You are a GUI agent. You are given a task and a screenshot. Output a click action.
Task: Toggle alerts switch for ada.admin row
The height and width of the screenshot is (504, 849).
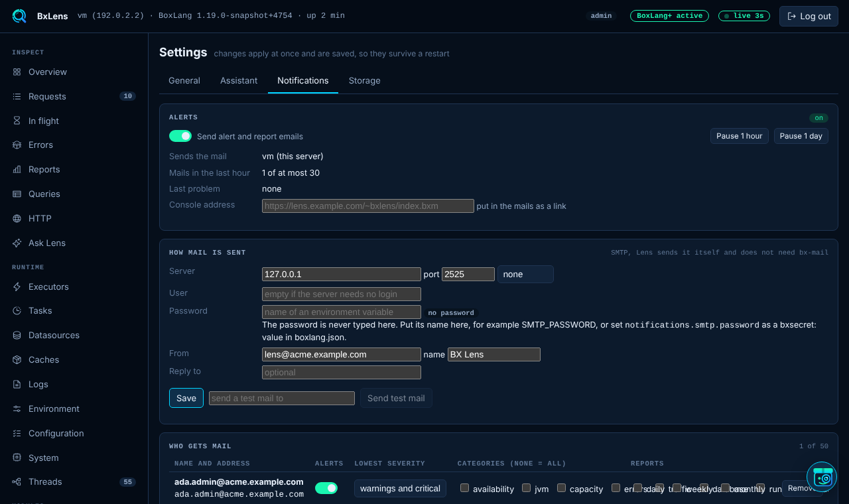tap(326, 488)
